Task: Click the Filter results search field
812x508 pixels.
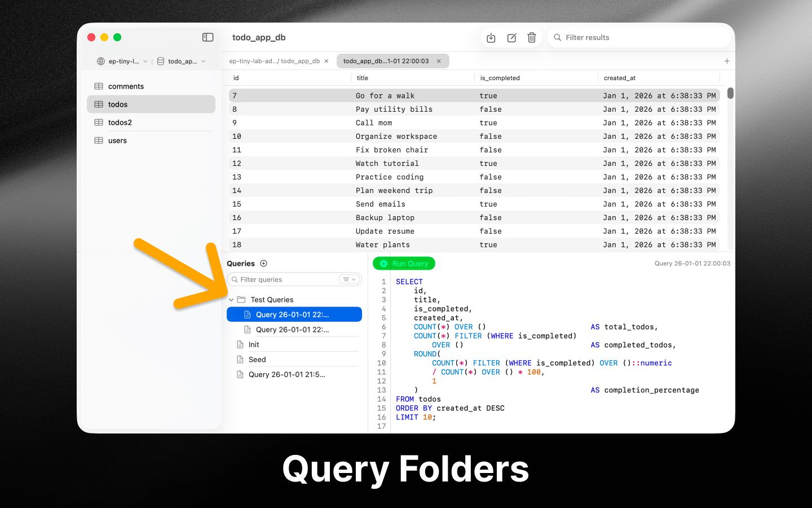Action: pyautogui.click(x=620, y=37)
